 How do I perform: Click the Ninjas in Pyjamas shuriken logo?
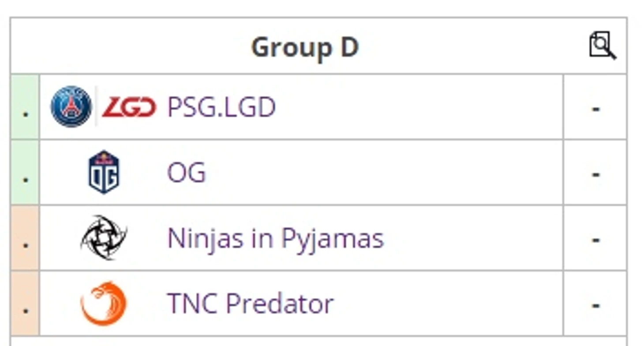[x=104, y=237]
